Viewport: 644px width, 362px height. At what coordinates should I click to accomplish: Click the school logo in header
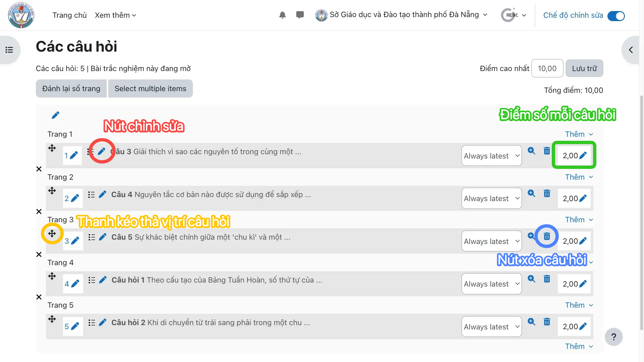tap(21, 15)
